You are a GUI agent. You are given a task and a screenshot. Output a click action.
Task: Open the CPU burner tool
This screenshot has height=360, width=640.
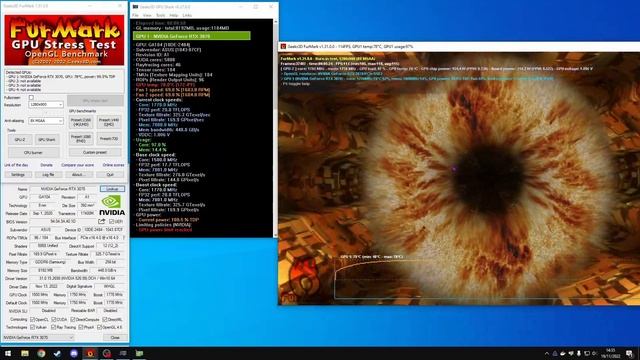pyautogui.click(x=33, y=153)
